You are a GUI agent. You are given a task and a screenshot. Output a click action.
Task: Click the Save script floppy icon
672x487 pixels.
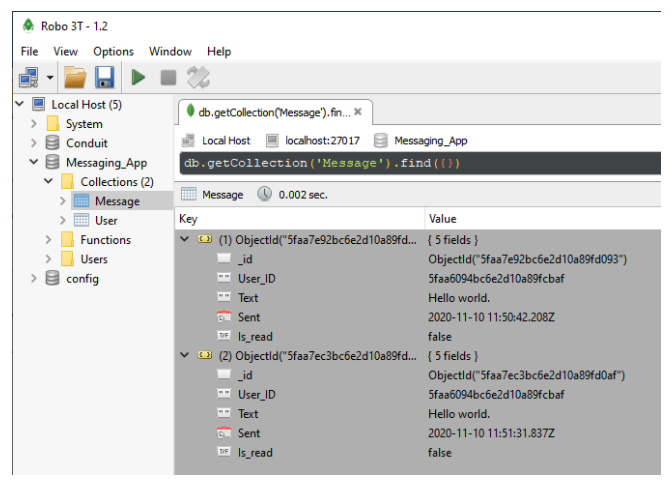click(103, 77)
